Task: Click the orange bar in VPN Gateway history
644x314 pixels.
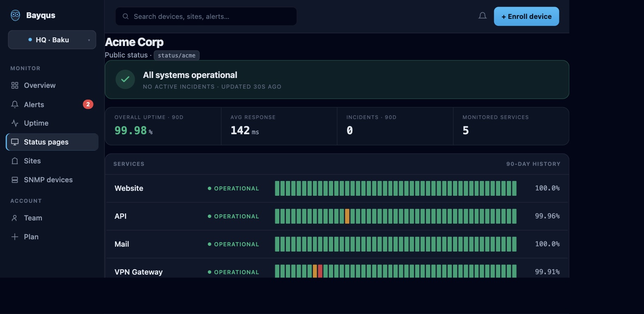Action: point(315,271)
